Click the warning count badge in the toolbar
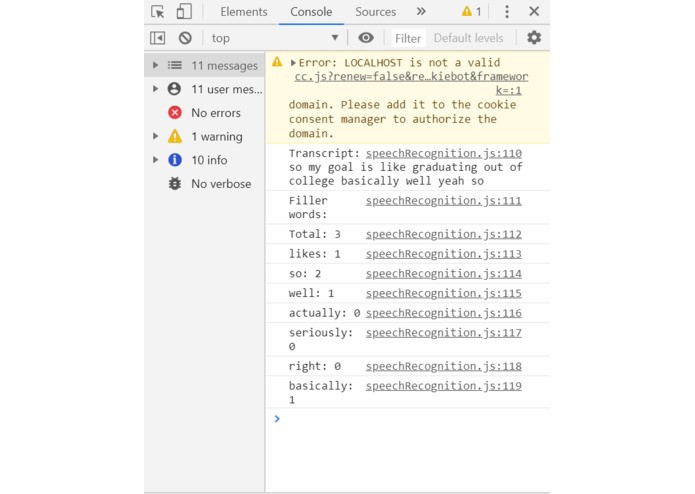695x494 pixels. coord(471,12)
